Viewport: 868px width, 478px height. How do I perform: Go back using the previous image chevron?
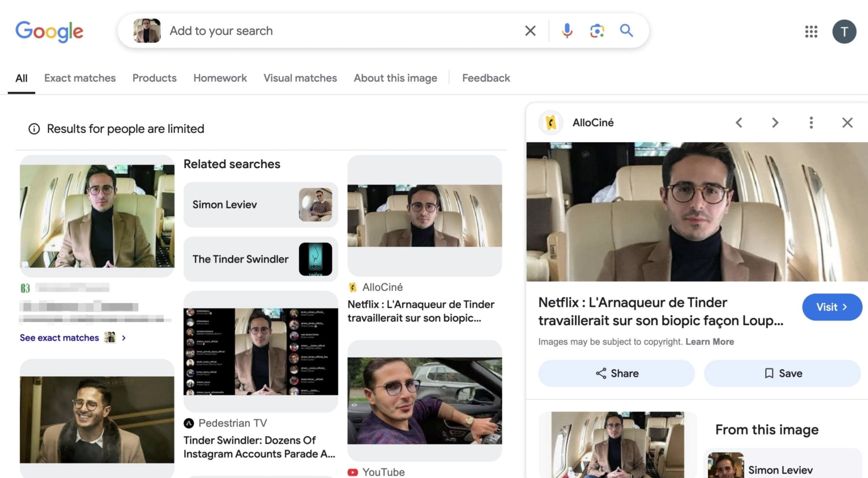pos(738,122)
